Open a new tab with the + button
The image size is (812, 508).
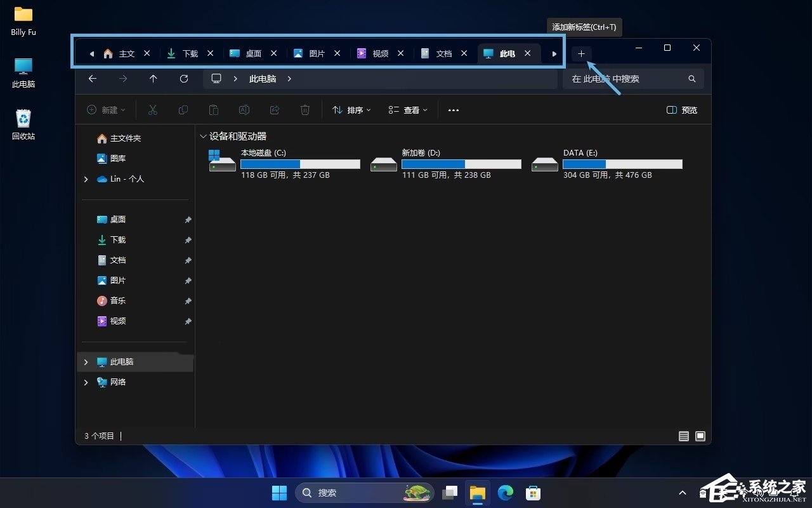[581, 54]
